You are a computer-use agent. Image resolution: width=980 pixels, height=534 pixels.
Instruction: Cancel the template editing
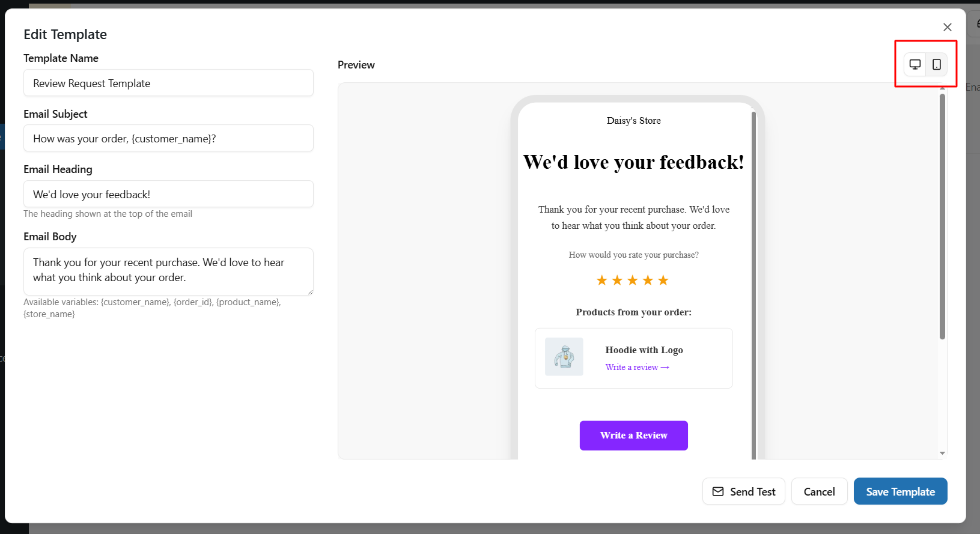point(819,491)
